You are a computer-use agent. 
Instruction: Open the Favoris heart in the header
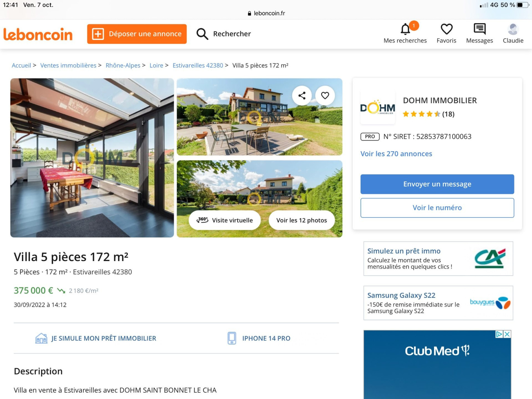[446, 29]
